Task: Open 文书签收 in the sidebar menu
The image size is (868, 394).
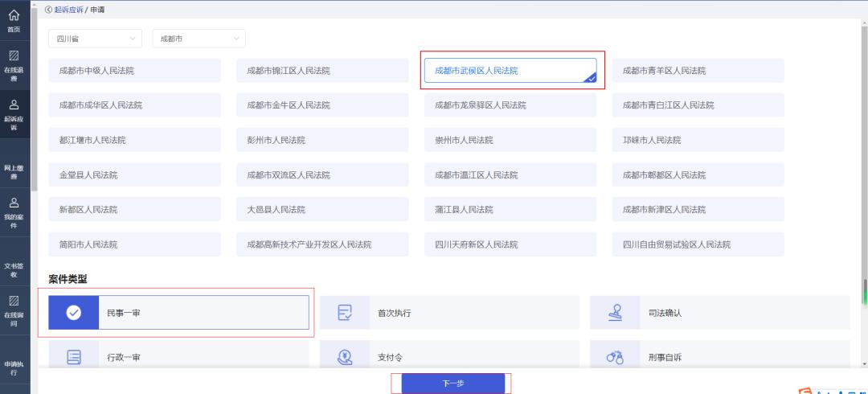Action: 14,270
